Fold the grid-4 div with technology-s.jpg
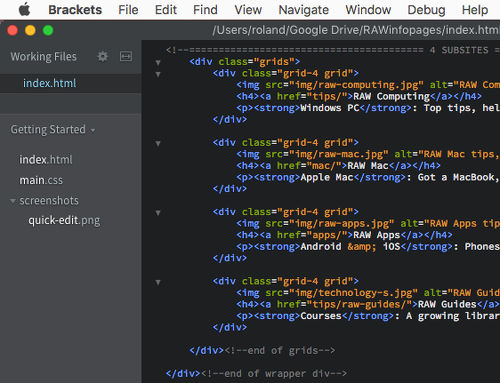The image size is (500, 383). point(158,282)
